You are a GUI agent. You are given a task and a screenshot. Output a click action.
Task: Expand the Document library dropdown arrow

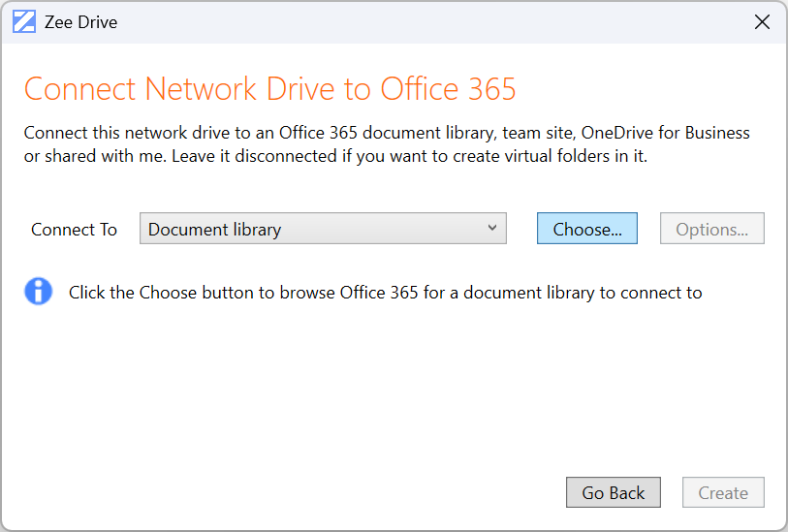(492, 229)
